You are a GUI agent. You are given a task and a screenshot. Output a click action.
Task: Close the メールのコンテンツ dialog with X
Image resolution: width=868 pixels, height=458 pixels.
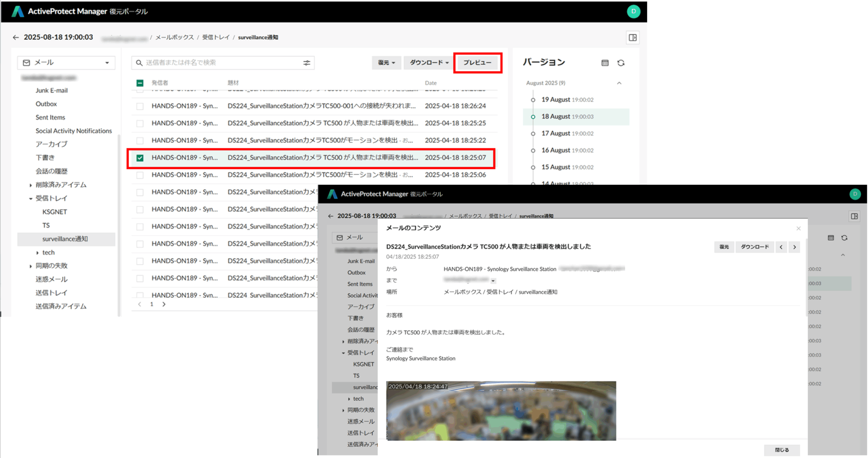798,228
